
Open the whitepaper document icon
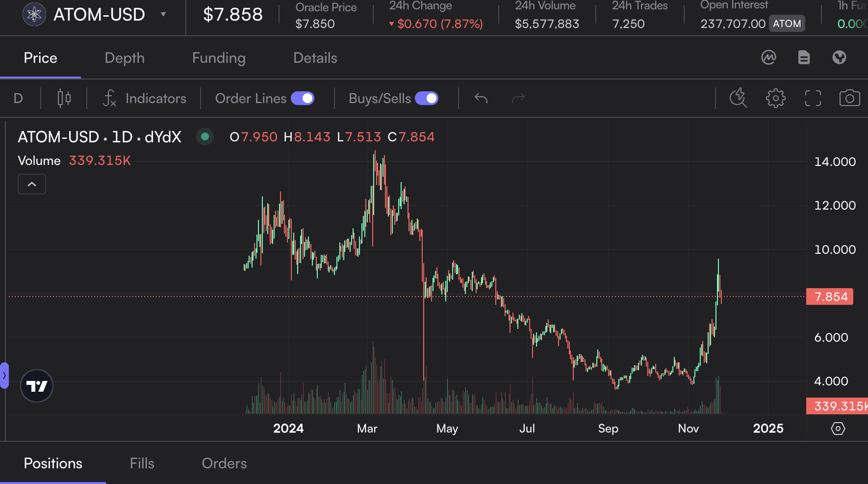tap(804, 57)
